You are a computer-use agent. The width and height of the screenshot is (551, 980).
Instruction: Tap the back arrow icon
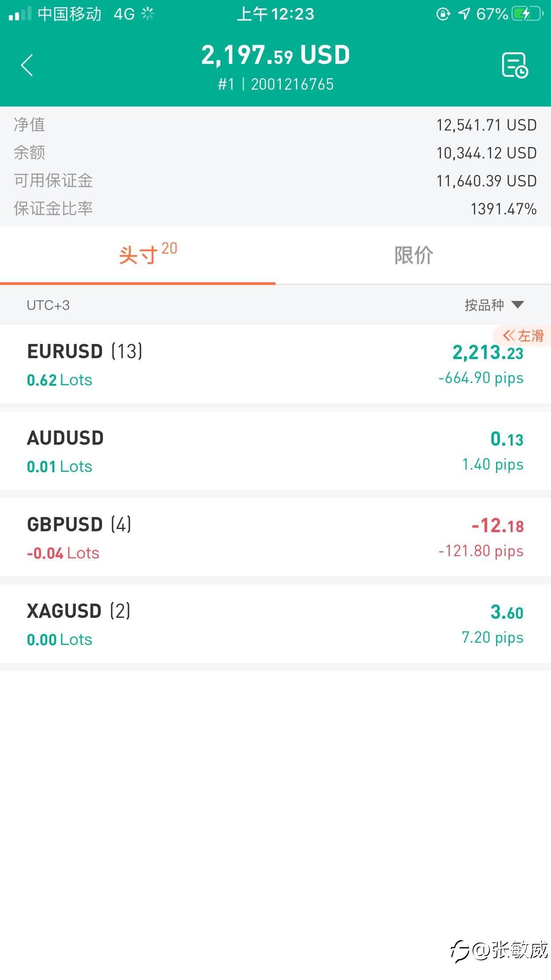pyautogui.click(x=27, y=66)
